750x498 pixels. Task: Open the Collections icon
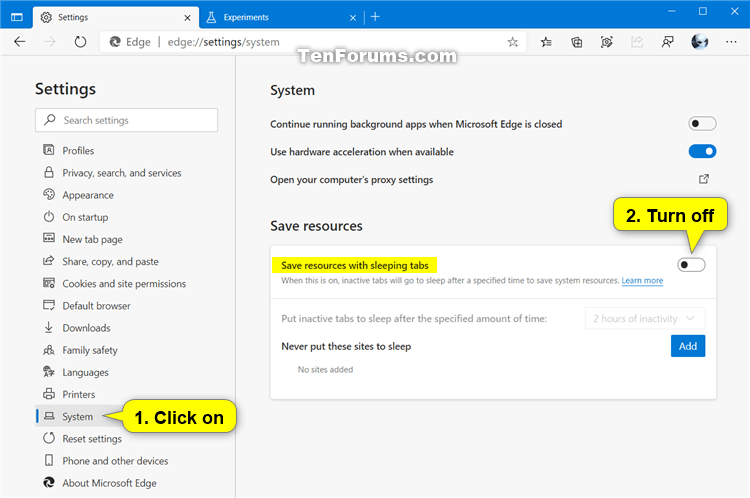tap(577, 42)
